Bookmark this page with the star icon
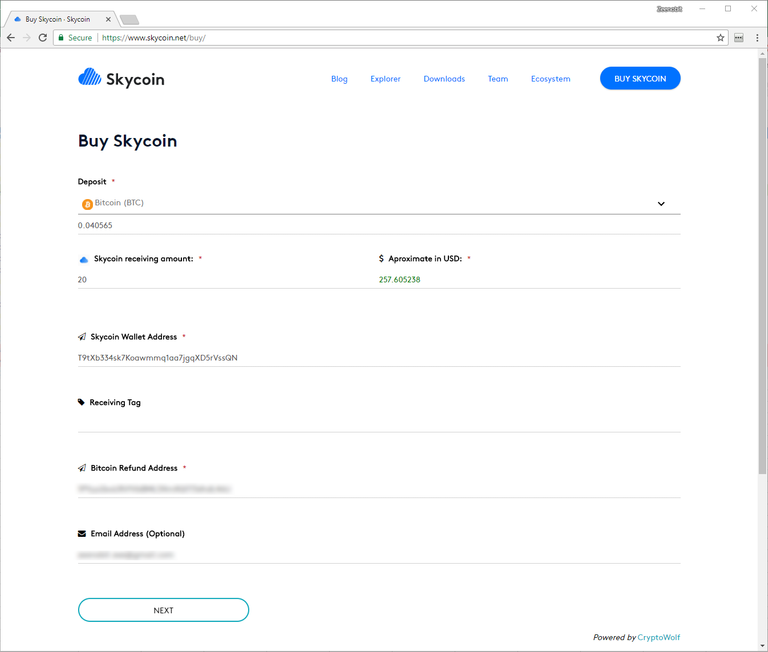This screenshot has width=768, height=652. [720, 38]
